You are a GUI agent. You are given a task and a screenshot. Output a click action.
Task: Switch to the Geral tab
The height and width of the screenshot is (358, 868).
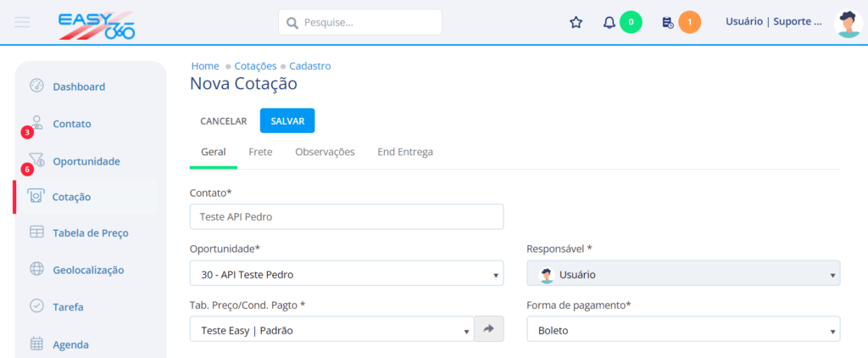(x=213, y=152)
